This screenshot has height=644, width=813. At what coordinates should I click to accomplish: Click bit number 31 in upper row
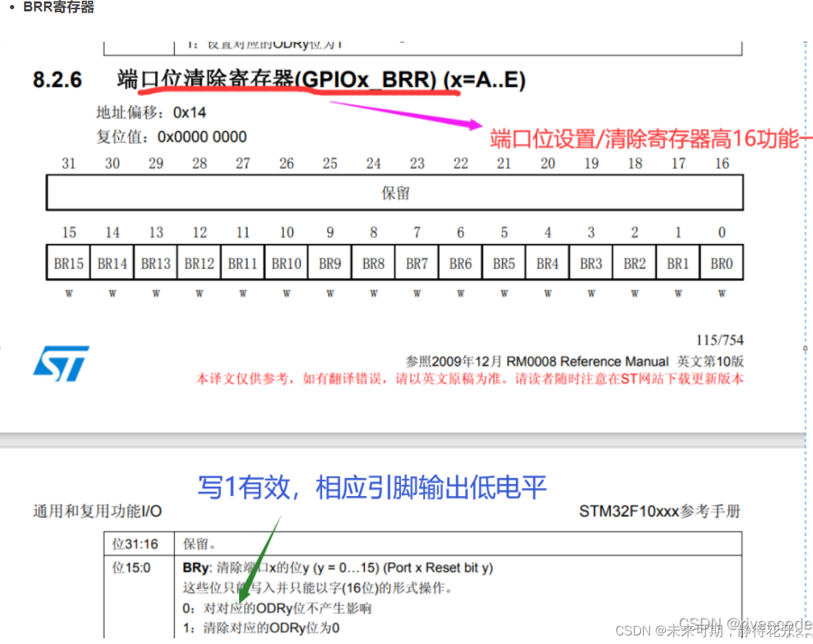(68, 164)
